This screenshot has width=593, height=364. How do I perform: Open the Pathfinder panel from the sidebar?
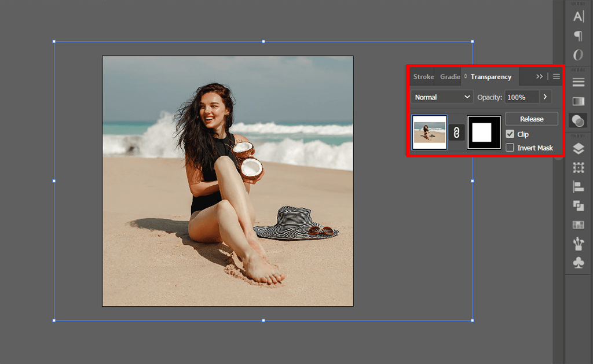coord(578,205)
